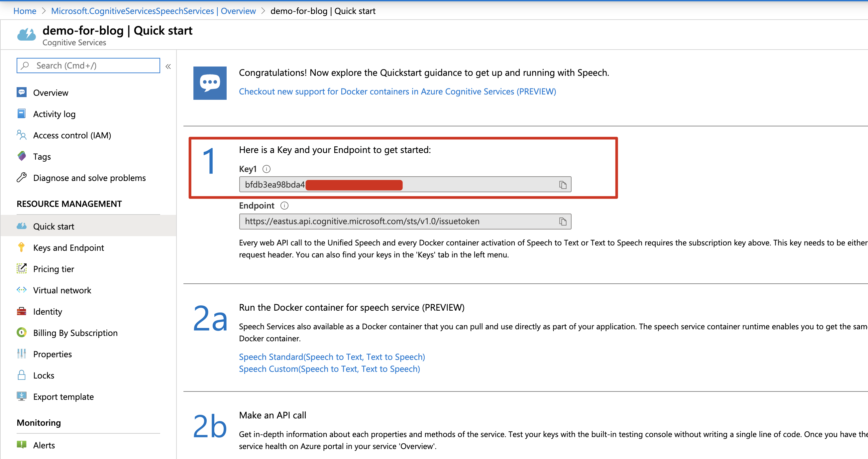The image size is (868, 459).
Task: Open Activity log in sidebar
Action: point(54,114)
